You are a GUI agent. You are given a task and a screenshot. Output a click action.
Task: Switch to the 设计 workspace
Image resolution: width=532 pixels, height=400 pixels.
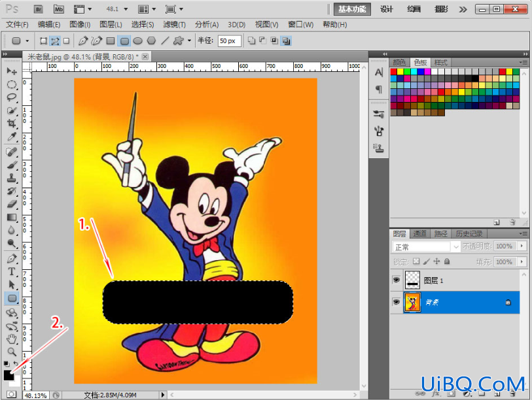387,9
